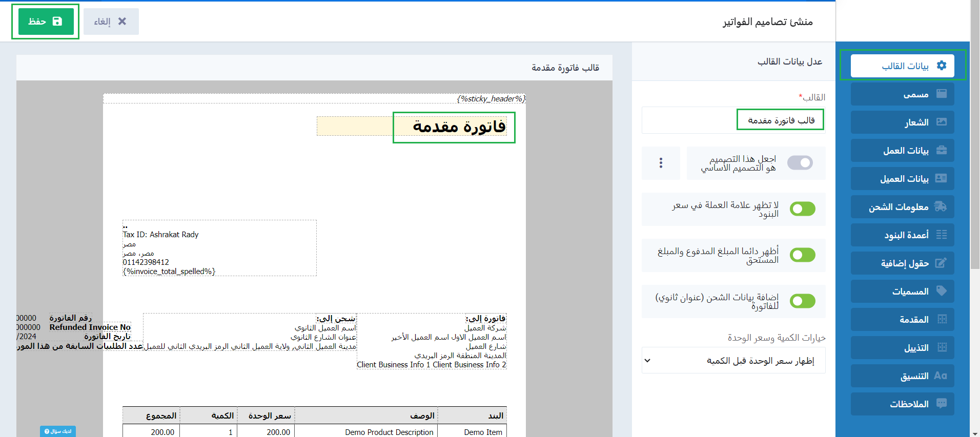
Task: Click the مسمى sidebar icon
Action: pos(942,94)
